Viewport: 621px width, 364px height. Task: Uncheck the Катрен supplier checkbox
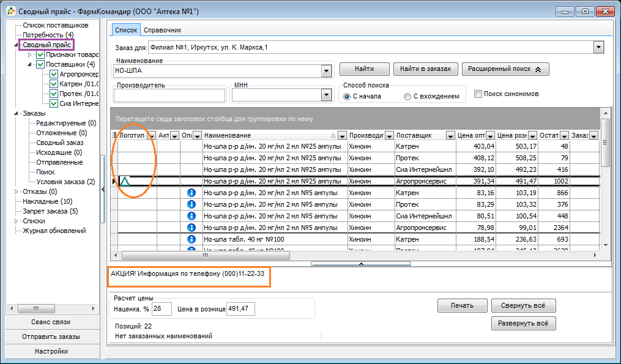54,84
